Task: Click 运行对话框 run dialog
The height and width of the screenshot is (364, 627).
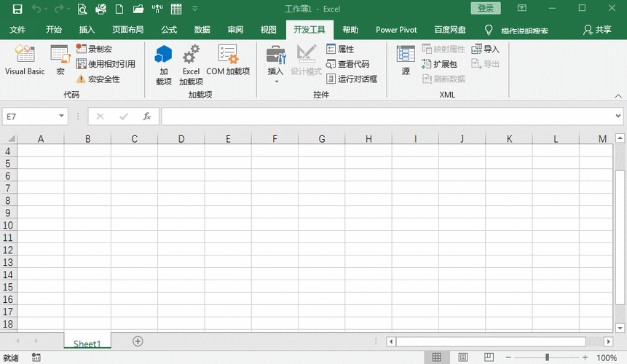Action: (352, 79)
